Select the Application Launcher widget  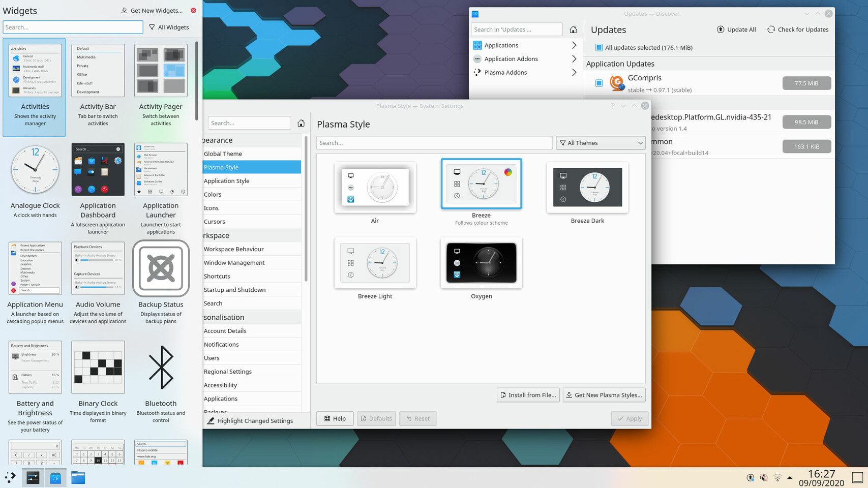(161, 169)
